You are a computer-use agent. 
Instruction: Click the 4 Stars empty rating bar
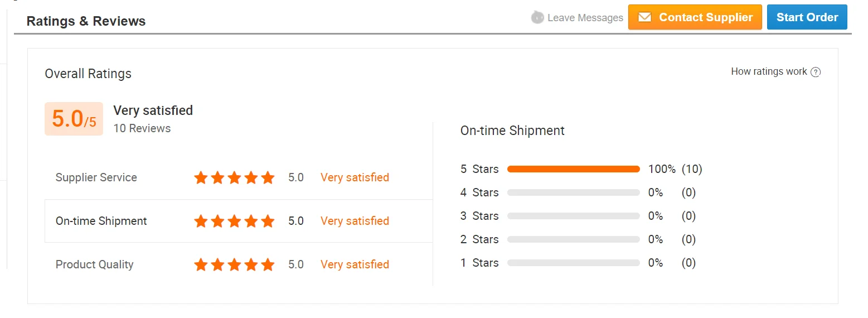[x=573, y=192]
